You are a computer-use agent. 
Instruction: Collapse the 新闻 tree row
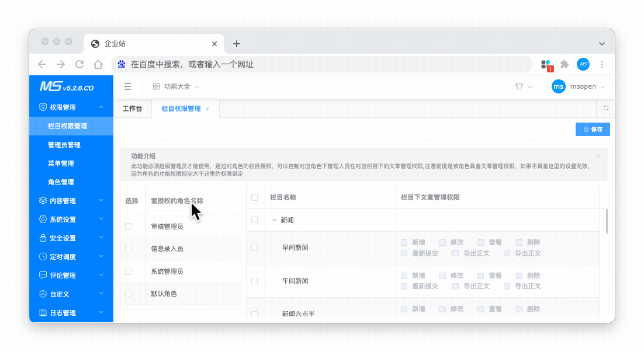274,220
